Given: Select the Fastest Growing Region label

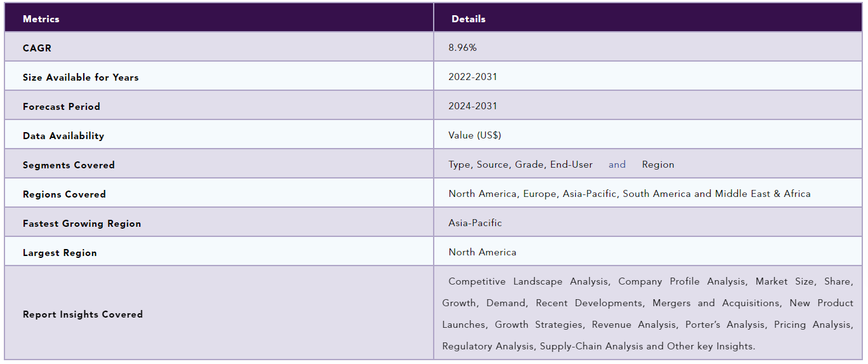Looking at the screenshot, I should 82,224.
